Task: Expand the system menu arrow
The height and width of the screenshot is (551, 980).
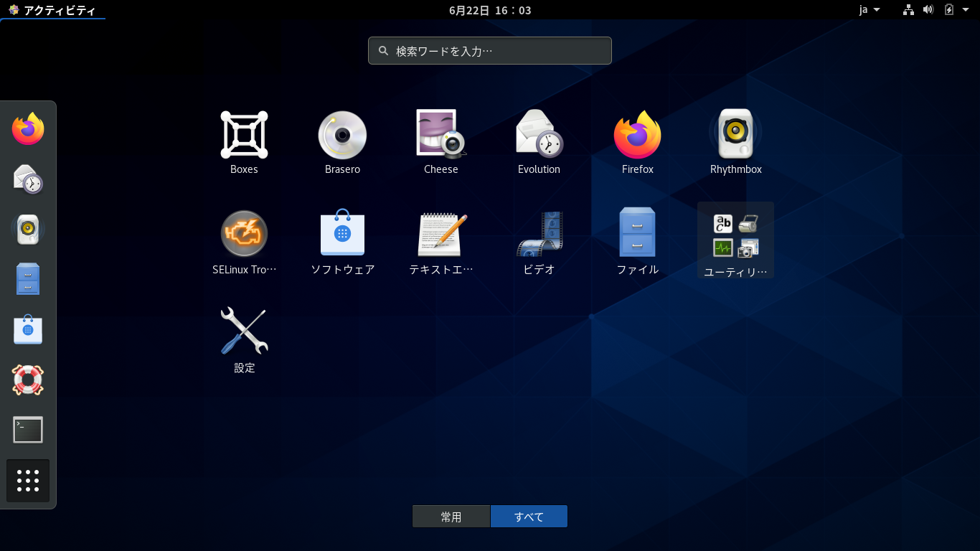Action: [966, 10]
